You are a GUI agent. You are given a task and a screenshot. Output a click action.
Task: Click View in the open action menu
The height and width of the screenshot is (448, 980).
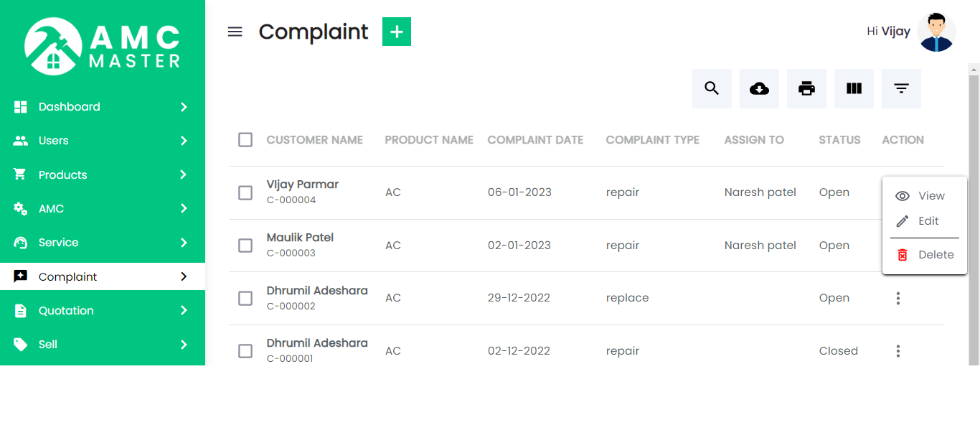point(931,195)
